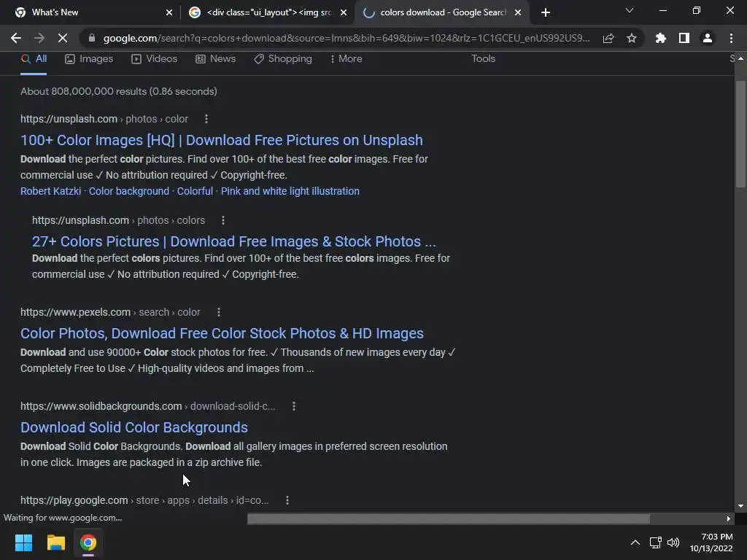Screen dimensions: 747x560
Task: Open the Chrome profile avatar
Action: (x=708, y=38)
